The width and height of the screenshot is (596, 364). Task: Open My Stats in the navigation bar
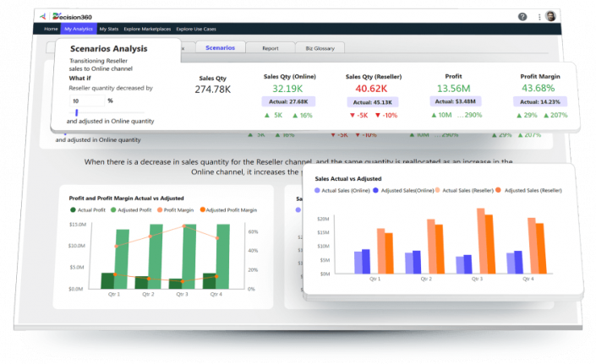[x=109, y=29]
